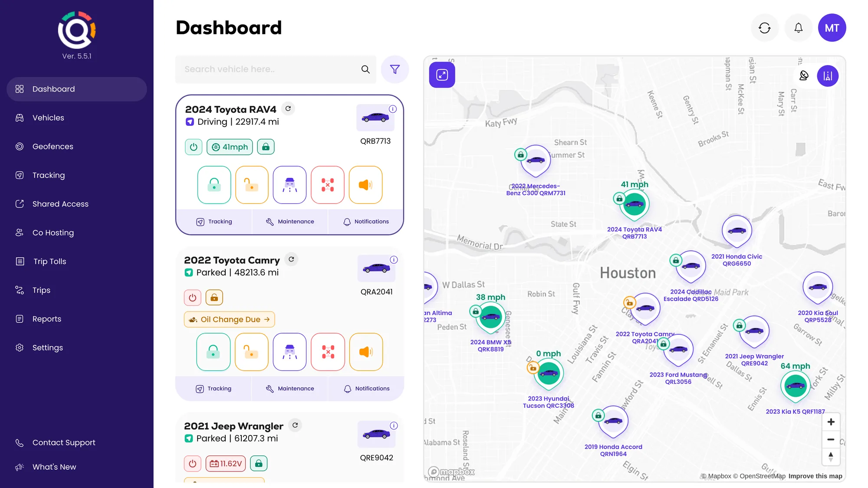Open the notifications bell in header
The width and height of the screenshot is (868, 488).
point(798,28)
